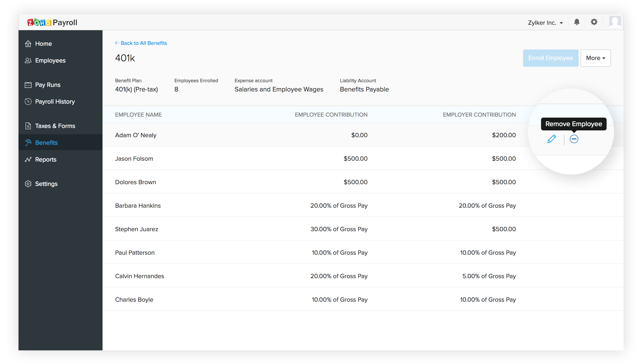This screenshot has height=364, width=642.
Task: Click the Remove Employee minus icon
Action: pos(574,139)
